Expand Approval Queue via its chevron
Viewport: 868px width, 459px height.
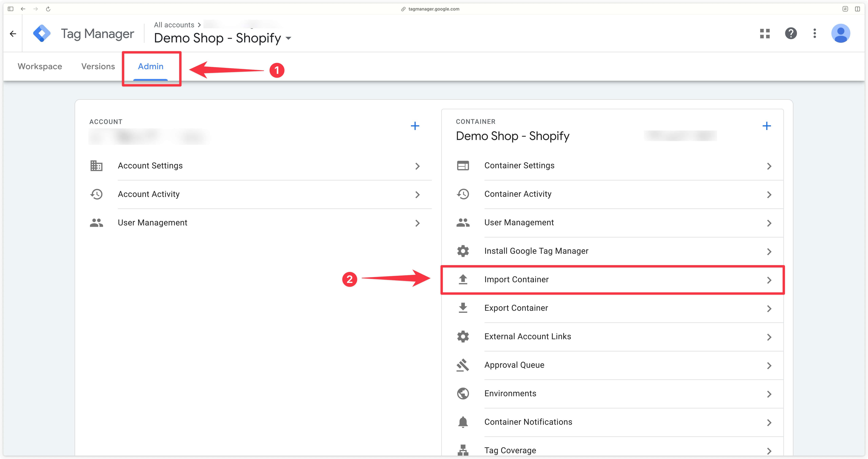(x=769, y=366)
